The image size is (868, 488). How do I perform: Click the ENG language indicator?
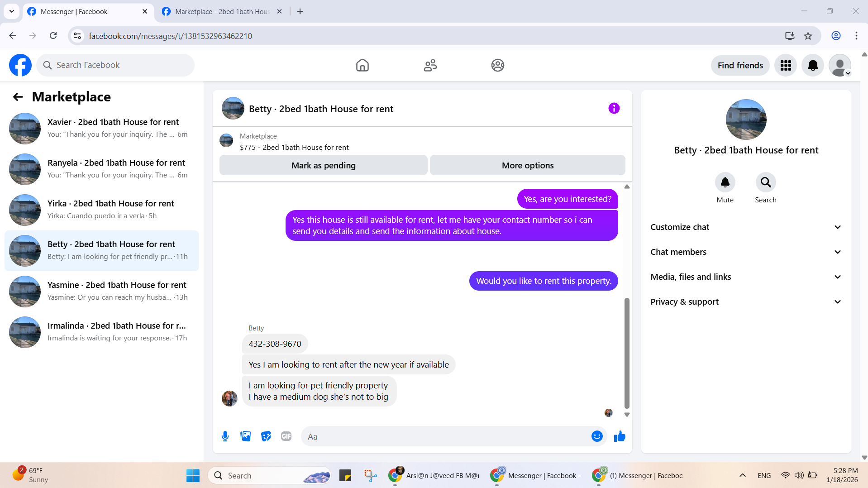[764, 475]
